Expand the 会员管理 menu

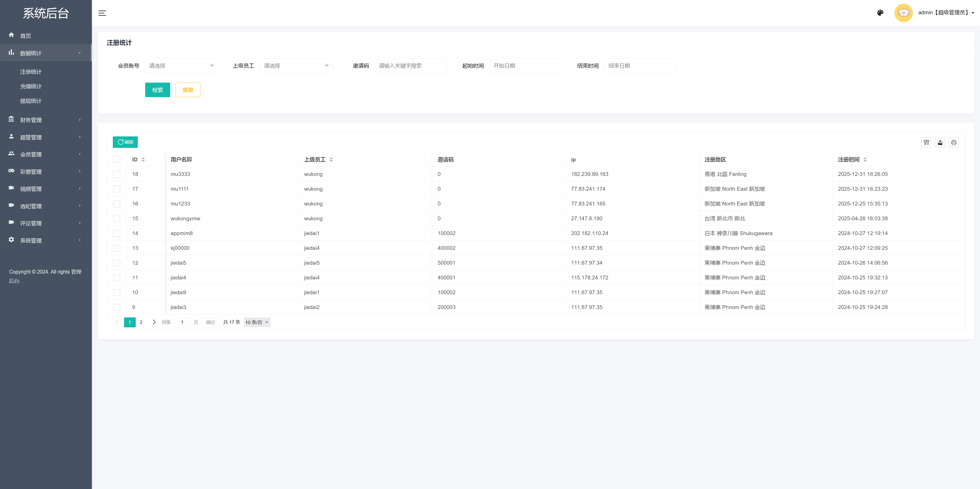[x=46, y=154]
